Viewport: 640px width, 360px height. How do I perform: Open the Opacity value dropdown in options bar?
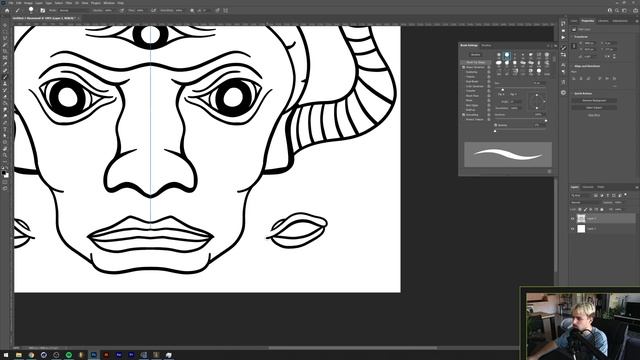point(109,11)
